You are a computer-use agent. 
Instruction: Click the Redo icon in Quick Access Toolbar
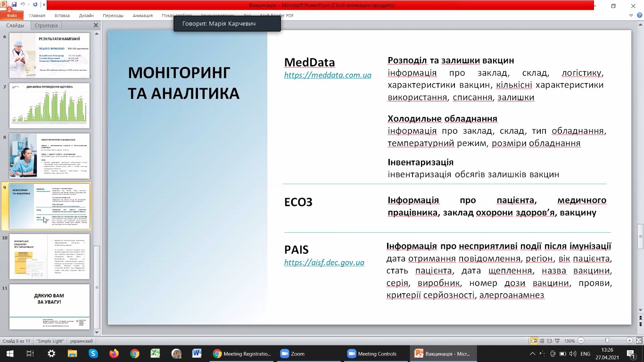(x=35, y=5)
